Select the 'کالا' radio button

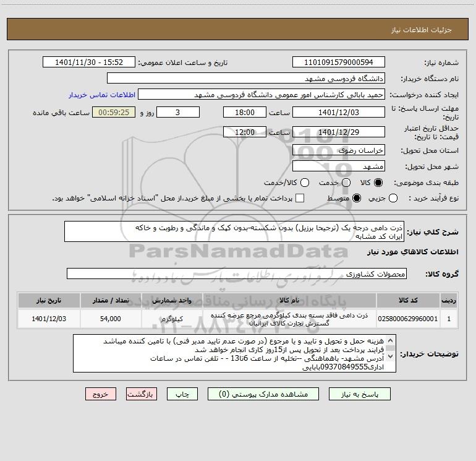[x=378, y=183]
